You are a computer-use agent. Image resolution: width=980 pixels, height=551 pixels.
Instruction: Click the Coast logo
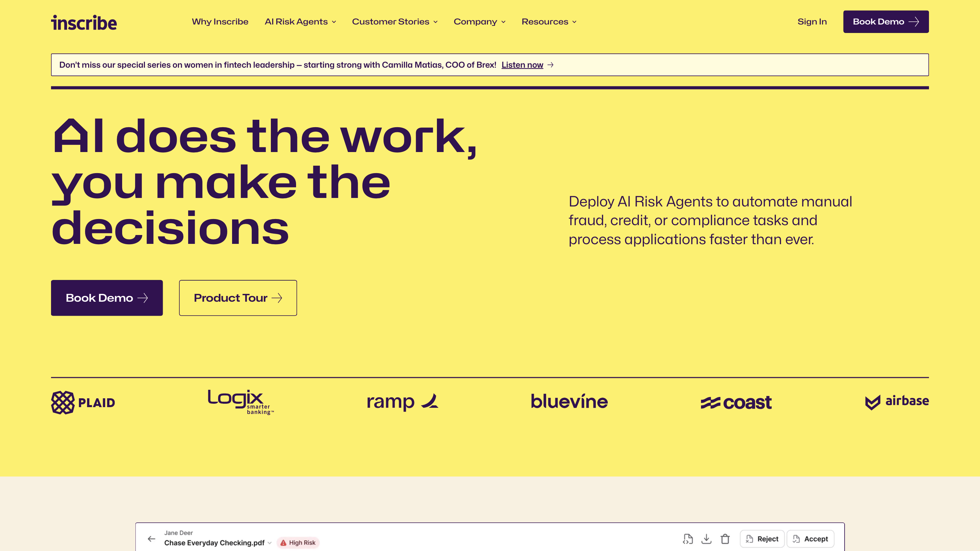(736, 402)
